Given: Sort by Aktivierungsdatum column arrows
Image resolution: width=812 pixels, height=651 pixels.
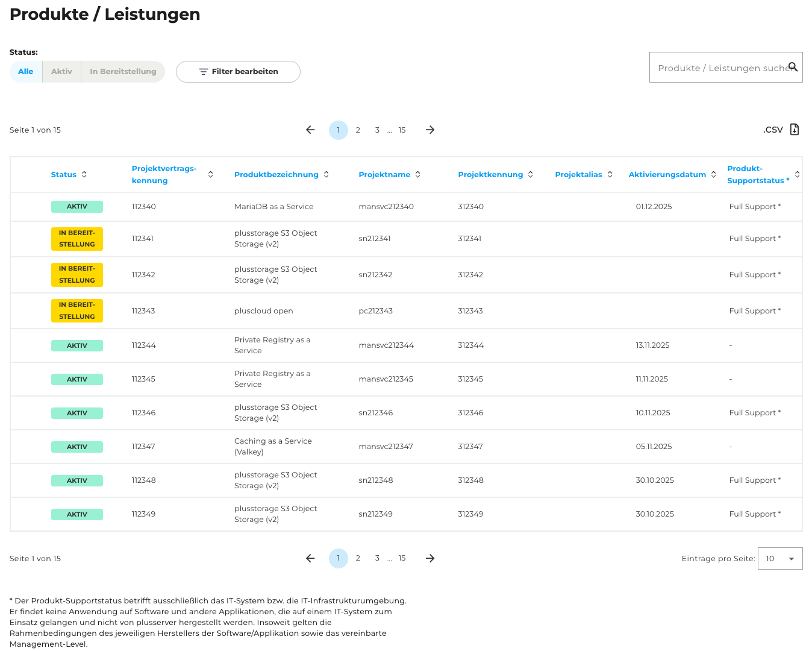Looking at the screenshot, I should [713, 174].
